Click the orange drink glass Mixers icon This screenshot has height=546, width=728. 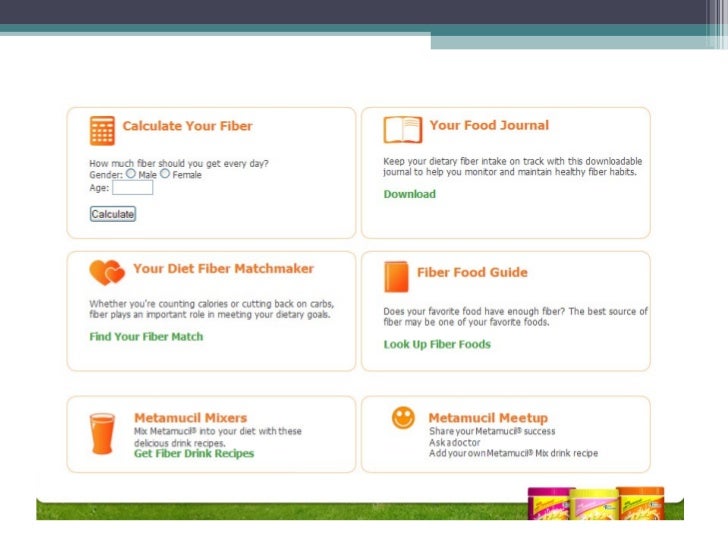102,433
